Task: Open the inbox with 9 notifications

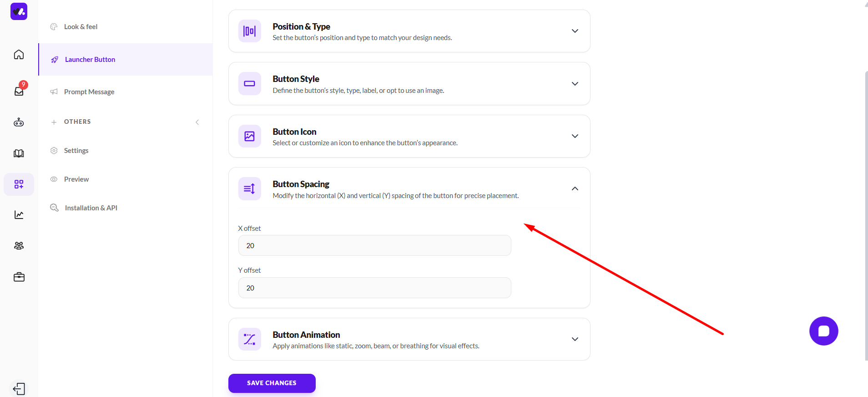Action: click(x=19, y=91)
